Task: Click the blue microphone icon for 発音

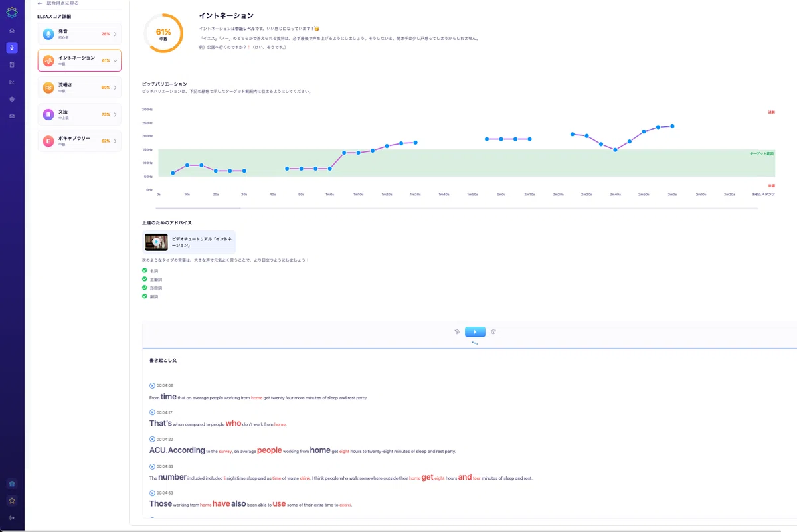Action: (x=48, y=33)
